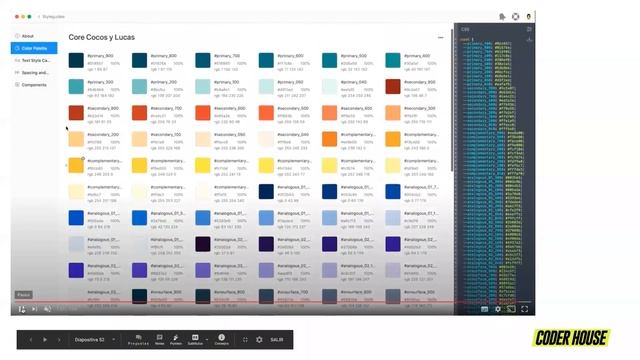The width and height of the screenshot is (640, 360).
Task: Activate the Puntero laser pointer tool
Action: pos(176,340)
